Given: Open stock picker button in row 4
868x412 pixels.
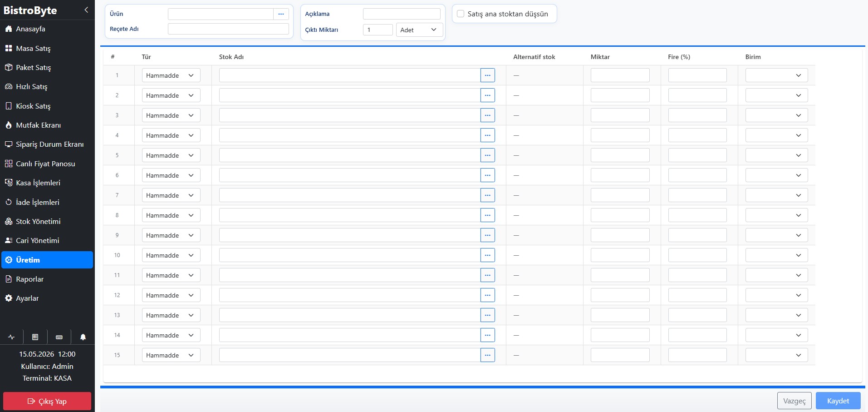Looking at the screenshot, I should 487,135.
